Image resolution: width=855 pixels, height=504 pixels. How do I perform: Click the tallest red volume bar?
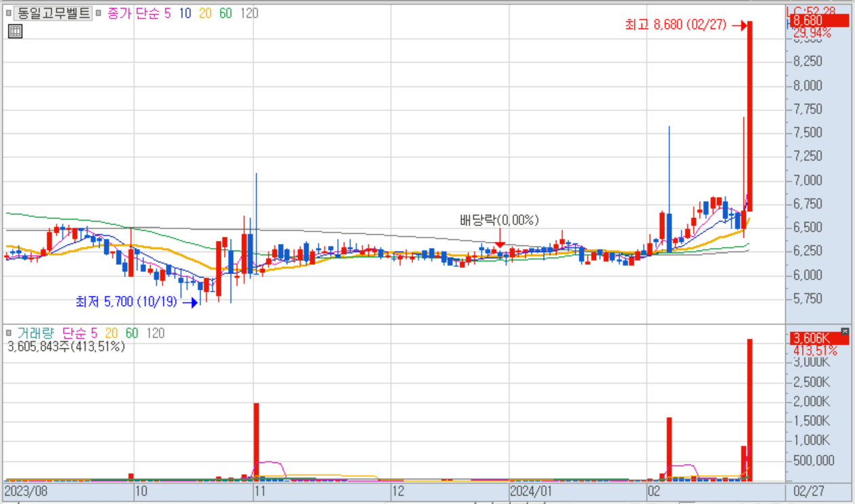pyautogui.click(x=750, y=410)
